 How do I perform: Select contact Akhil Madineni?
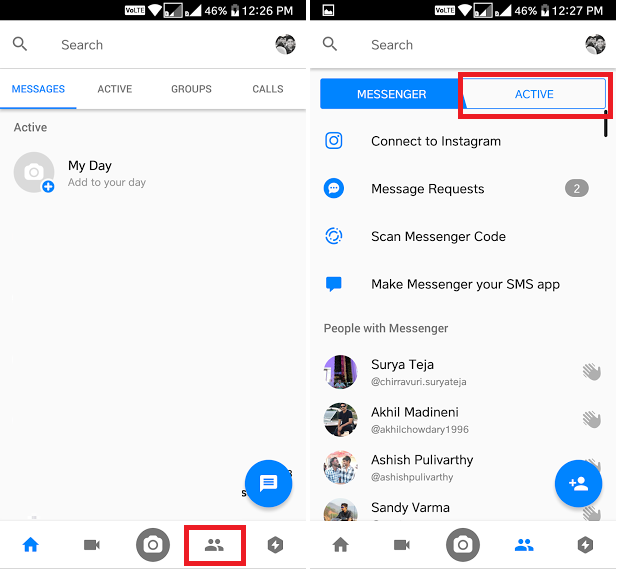463,419
